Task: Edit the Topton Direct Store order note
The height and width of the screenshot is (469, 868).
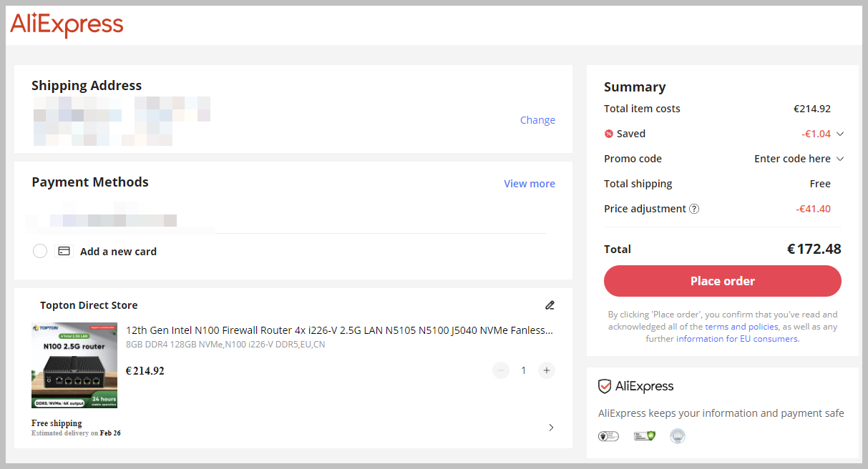Action: coord(550,305)
